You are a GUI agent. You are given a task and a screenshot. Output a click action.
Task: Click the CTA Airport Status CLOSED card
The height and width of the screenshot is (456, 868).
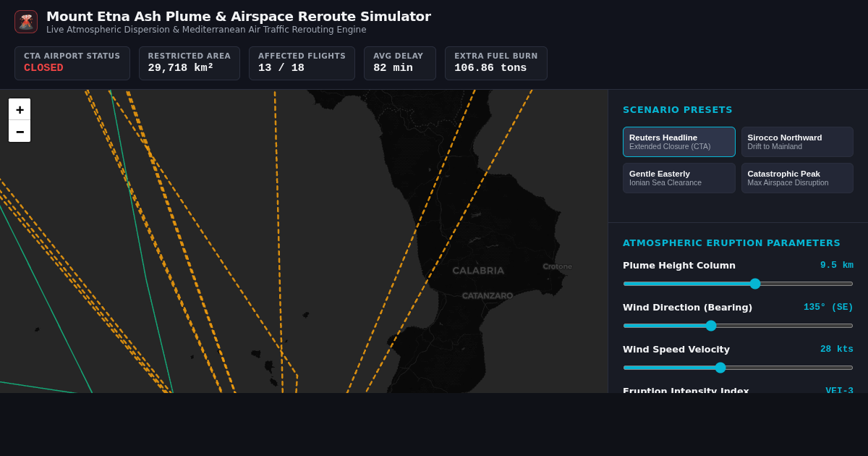[x=72, y=63]
